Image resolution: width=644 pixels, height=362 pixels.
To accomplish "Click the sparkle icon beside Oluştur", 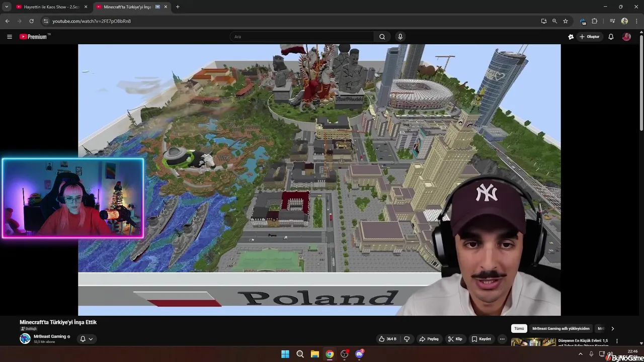I will click(571, 37).
